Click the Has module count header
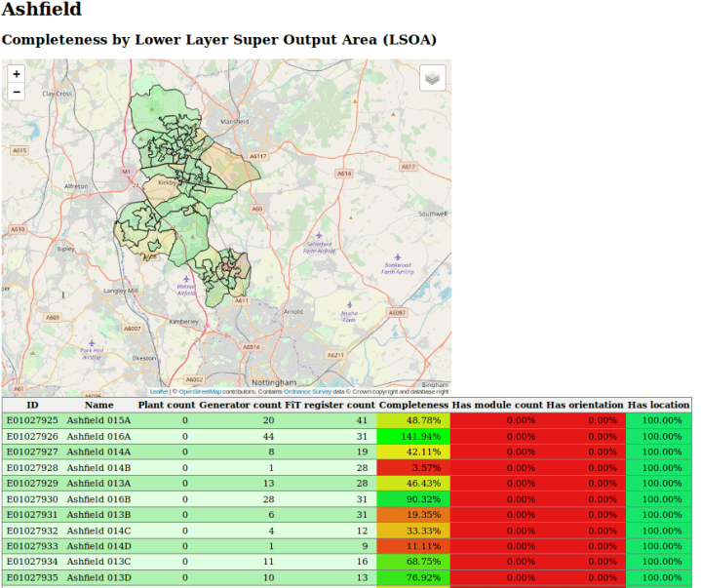This screenshot has height=588, width=701. pos(497,405)
